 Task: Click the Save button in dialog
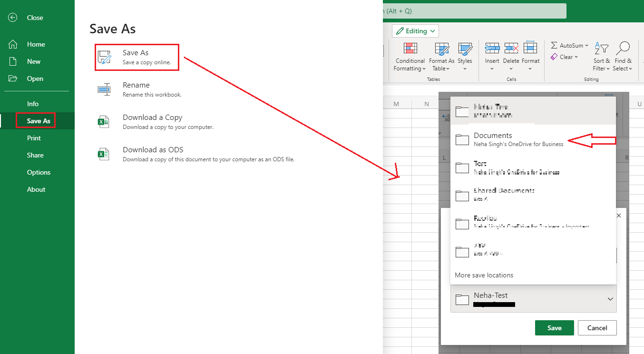click(554, 328)
